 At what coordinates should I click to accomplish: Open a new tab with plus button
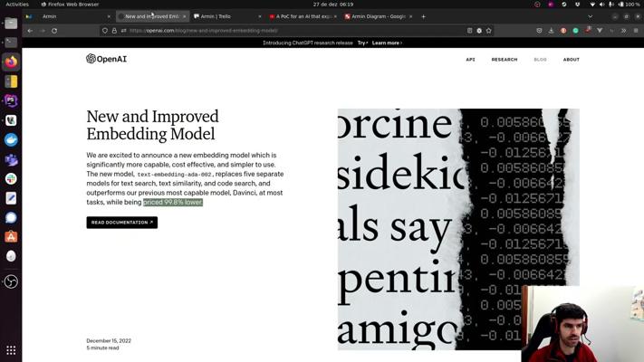424,16
